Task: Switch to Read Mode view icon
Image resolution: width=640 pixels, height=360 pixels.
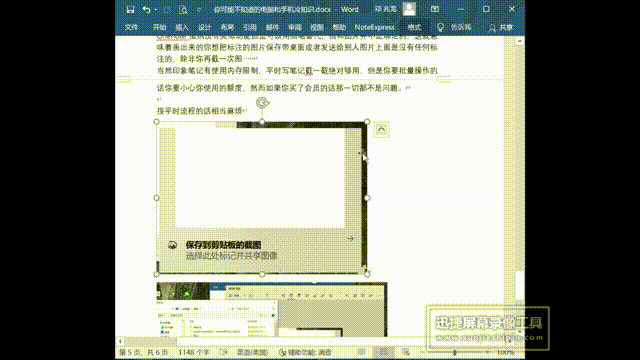Action: [361, 352]
